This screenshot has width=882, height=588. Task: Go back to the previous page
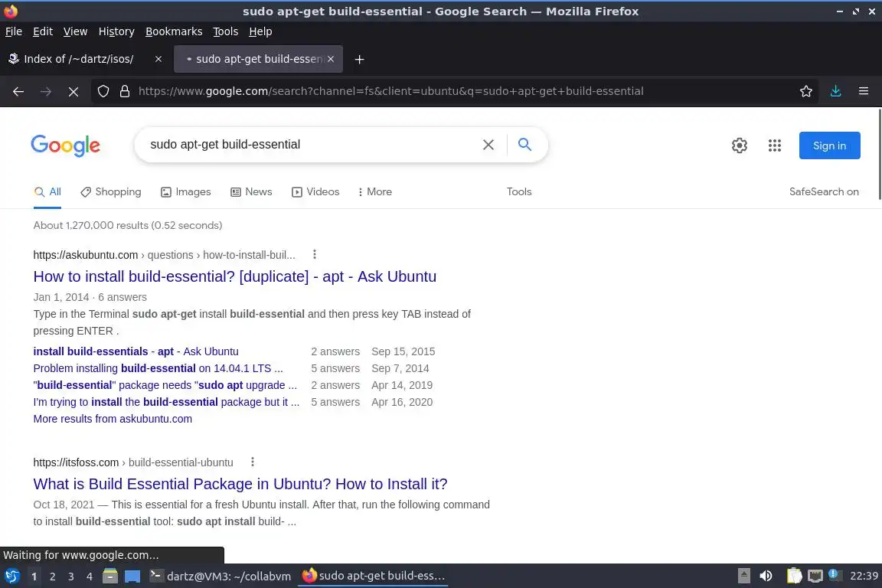tap(18, 91)
